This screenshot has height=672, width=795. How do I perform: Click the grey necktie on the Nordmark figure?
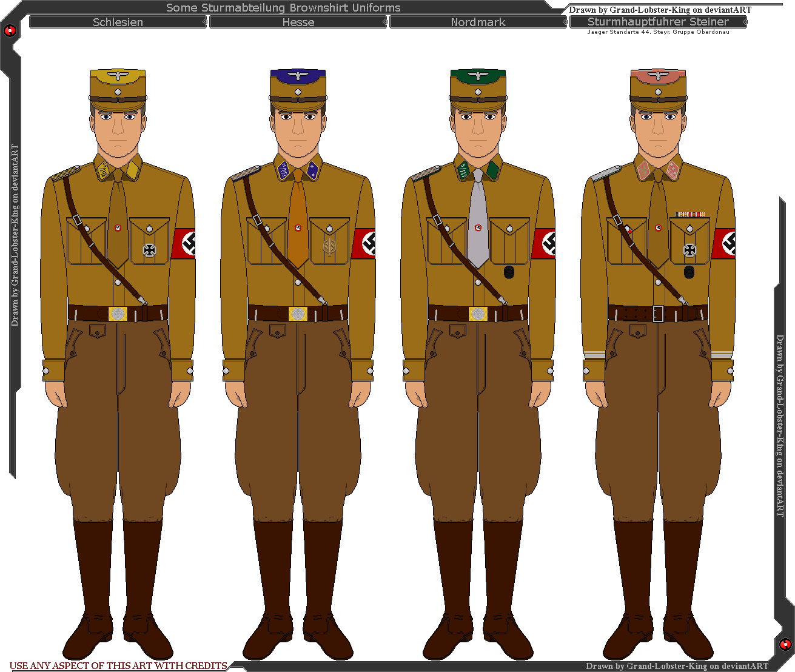tap(478, 218)
